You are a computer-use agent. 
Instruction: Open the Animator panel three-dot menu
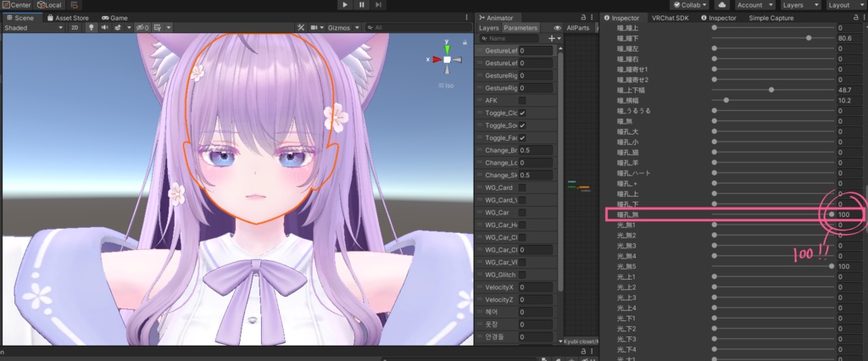tap(593, 18)
